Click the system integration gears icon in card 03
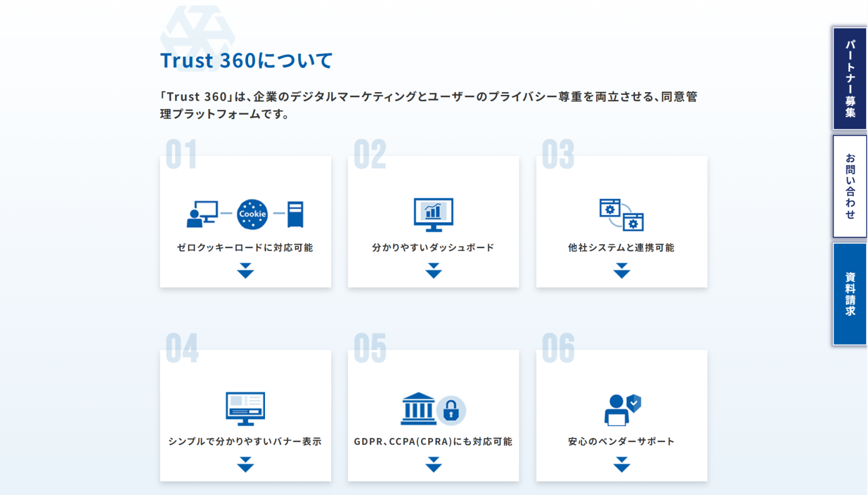 [x=622, y=216]
